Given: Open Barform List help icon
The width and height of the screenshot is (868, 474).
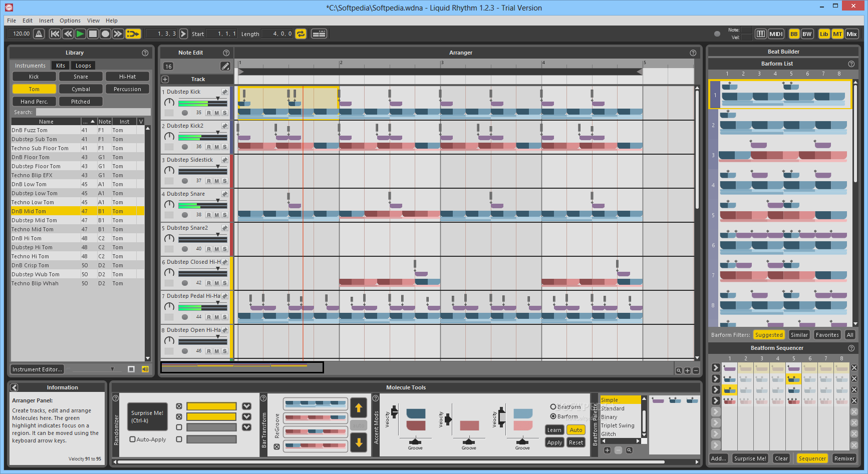Looking at the screenshot, I should pyautogui.click(x=851, y=64).
